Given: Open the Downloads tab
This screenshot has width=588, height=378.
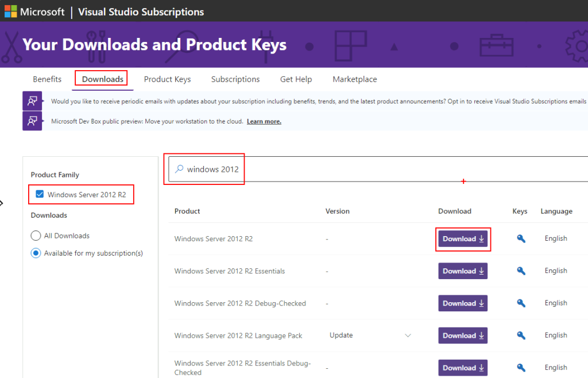Looking at the screenshot, I should point(103,79).
